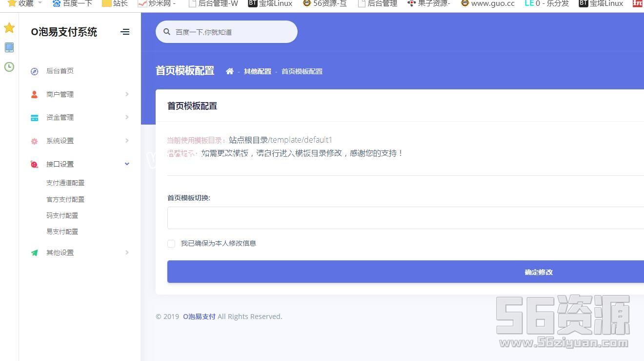Image resolution: width=644 pixels, height=361 pixels.
Task: Click the clock history icon in browser sidebar
Action: 9,67
